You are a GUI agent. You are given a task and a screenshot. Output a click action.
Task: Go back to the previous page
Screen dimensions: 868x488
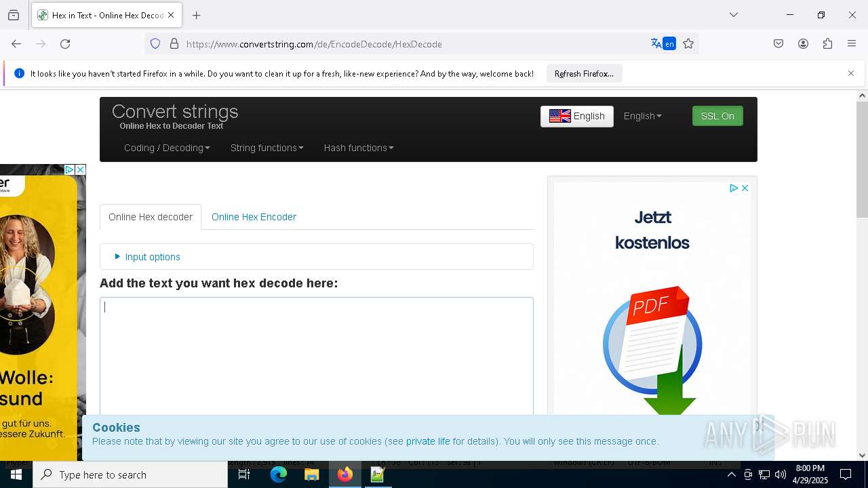click(x=16, y=44)
